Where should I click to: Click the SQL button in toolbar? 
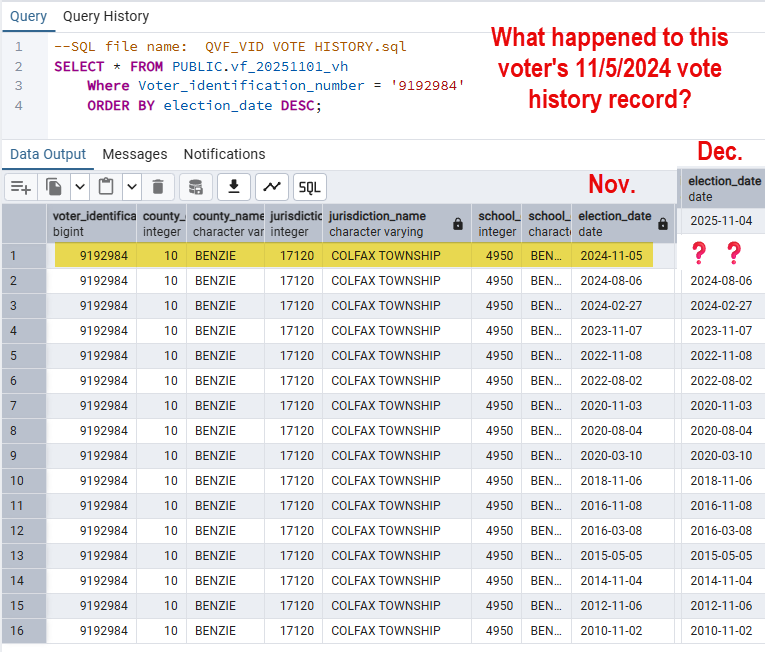coord(309,187)
